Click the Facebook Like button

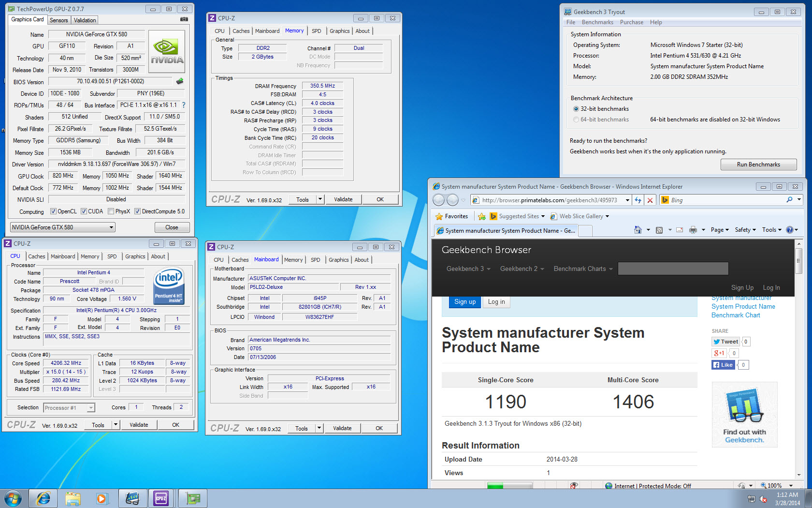click(723, 365)
